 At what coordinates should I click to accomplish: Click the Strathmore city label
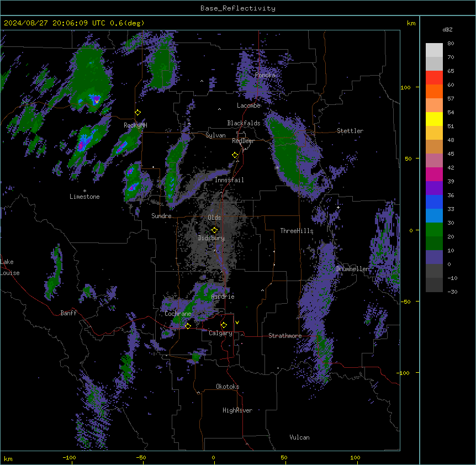pyautogui.click(x=285, y=336)
